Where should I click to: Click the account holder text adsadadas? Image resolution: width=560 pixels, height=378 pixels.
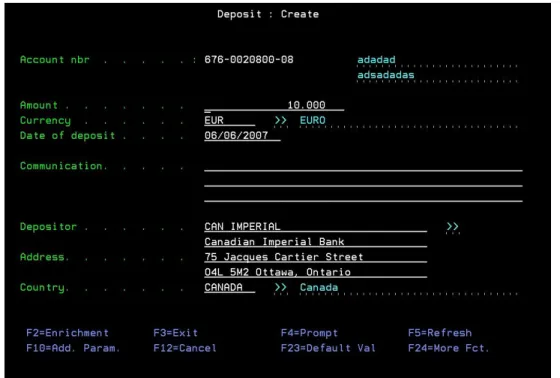[386, 75]
